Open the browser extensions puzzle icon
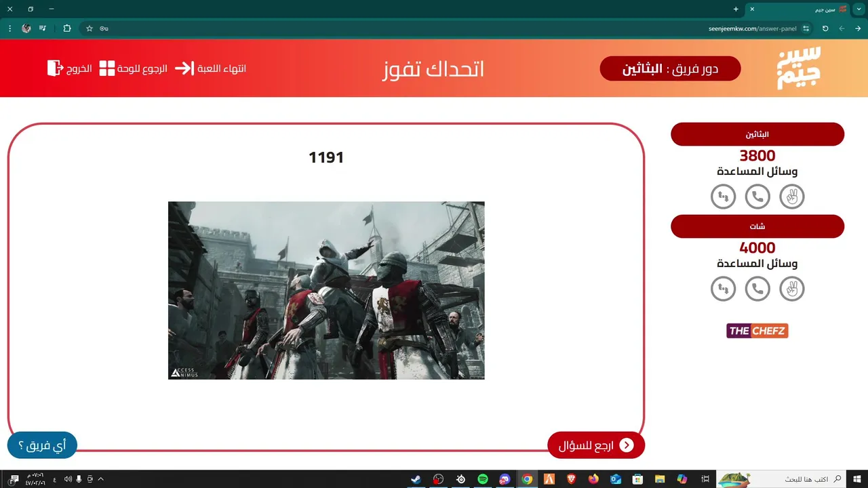868x488 pixels. pos(66,28)
